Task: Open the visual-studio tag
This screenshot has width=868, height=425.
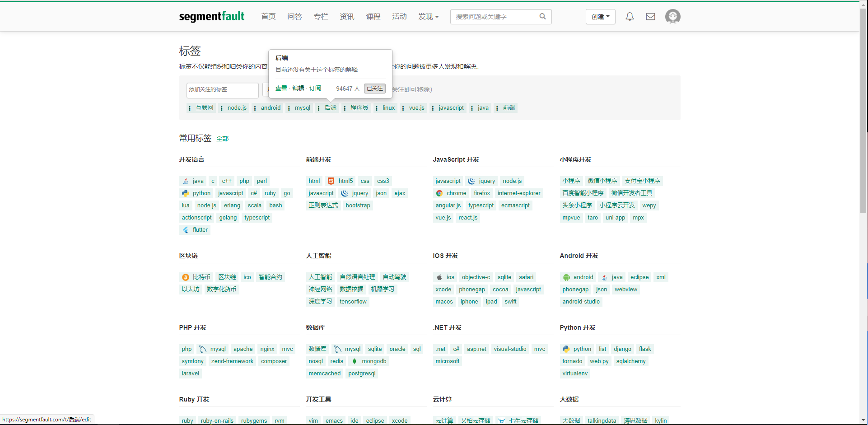Action: click(510, 349)
